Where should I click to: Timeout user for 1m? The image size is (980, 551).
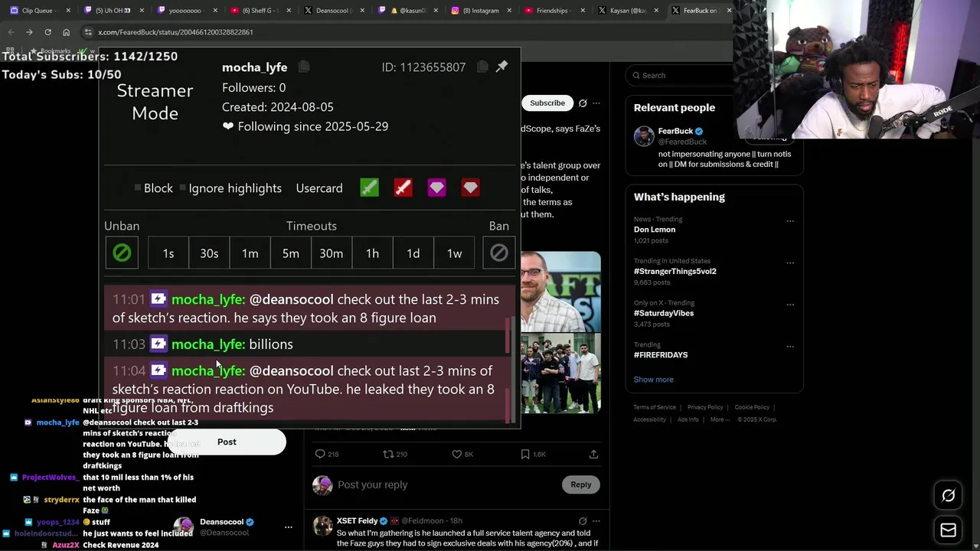[250, 253]
